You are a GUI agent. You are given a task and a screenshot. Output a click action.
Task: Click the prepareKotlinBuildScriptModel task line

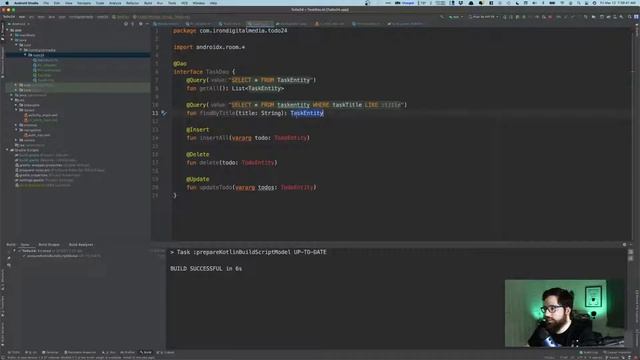point(248,252)
